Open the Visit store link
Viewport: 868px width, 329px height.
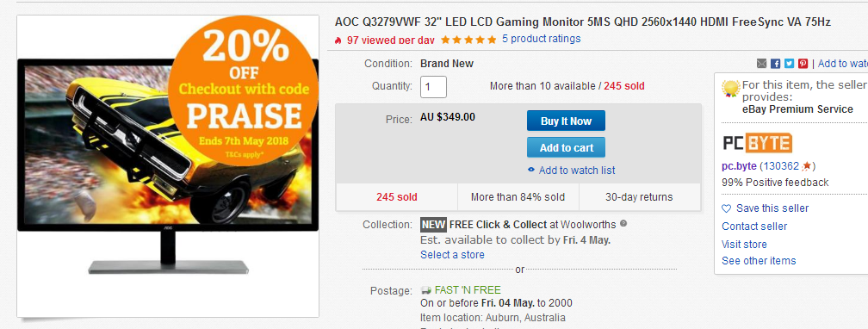click(744, 245)
